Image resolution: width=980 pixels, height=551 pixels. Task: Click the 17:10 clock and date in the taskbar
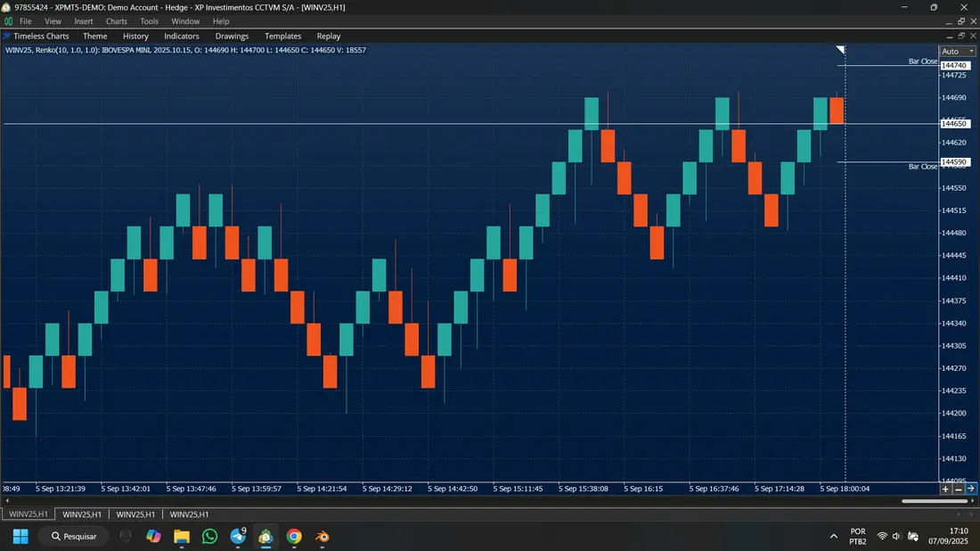[x=948, y=537]
